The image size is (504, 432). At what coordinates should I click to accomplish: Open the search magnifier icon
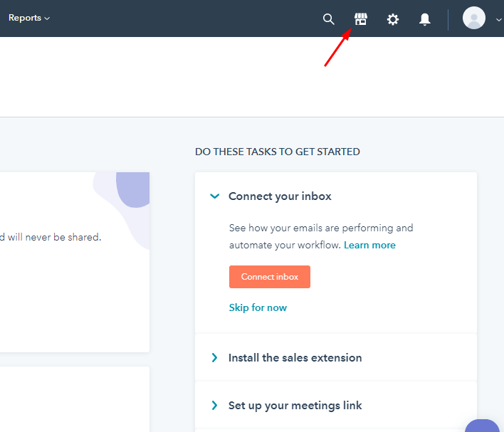point(328,19)
